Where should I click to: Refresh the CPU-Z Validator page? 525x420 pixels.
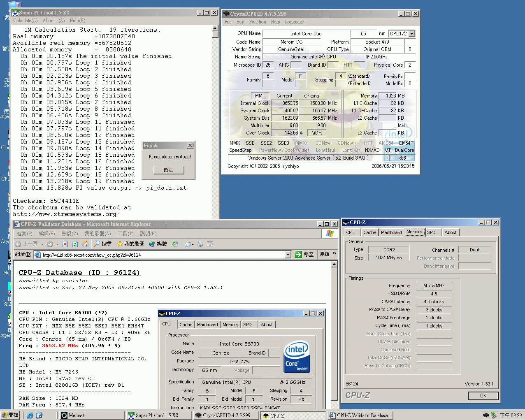(75, 244)
